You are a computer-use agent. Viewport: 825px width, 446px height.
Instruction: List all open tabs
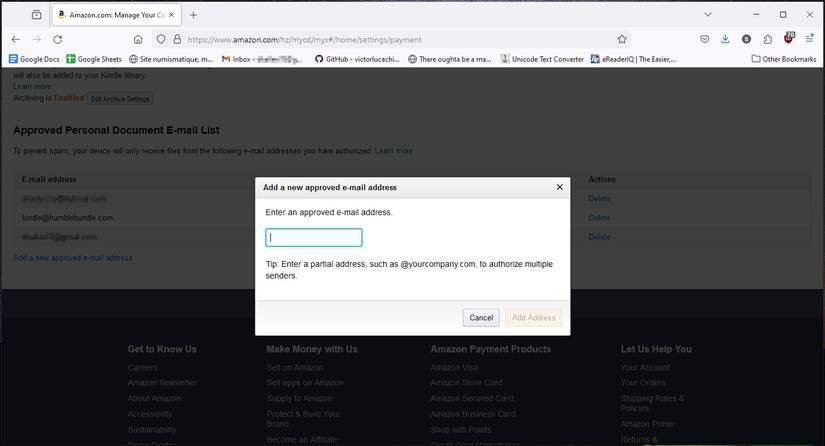(x=708, y=15)
